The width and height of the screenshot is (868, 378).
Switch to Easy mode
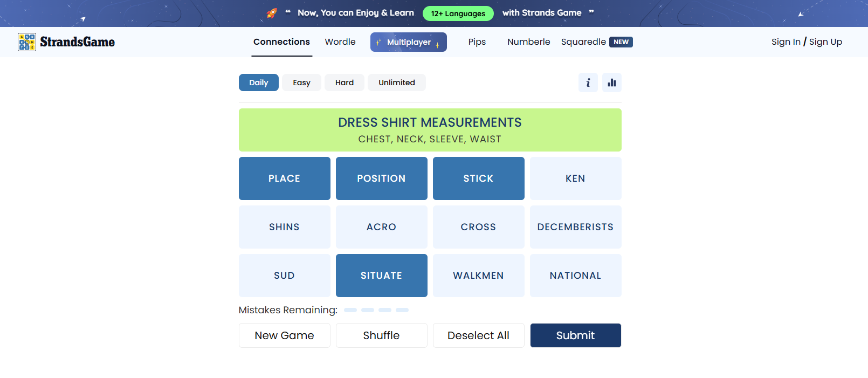(302, 83)
